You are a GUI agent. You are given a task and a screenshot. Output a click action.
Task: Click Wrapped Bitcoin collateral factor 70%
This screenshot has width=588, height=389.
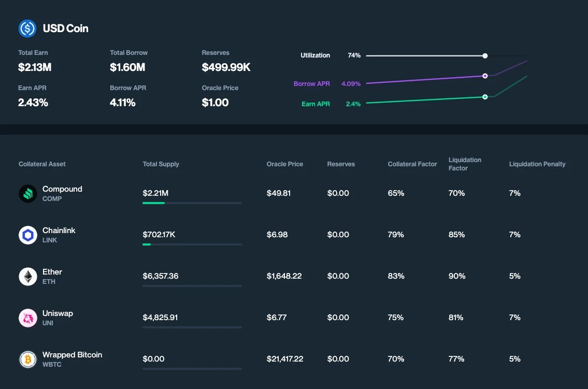pyautogui.click(x=396, y=359)
